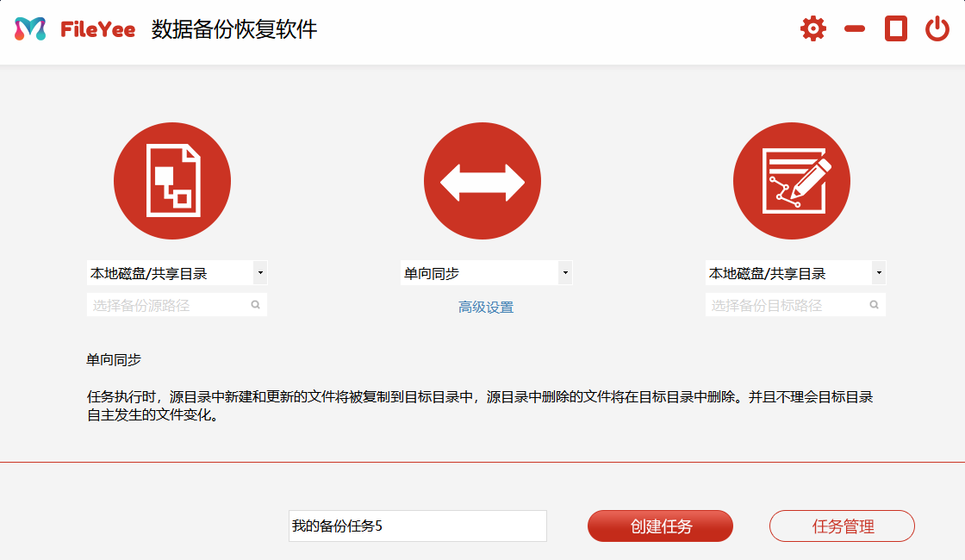Click the red backup source document icon

172,180
